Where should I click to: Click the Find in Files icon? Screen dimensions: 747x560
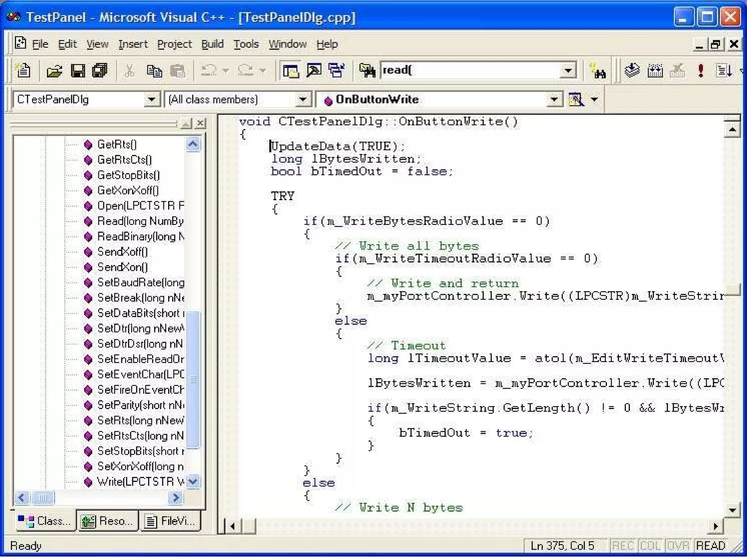367,70
